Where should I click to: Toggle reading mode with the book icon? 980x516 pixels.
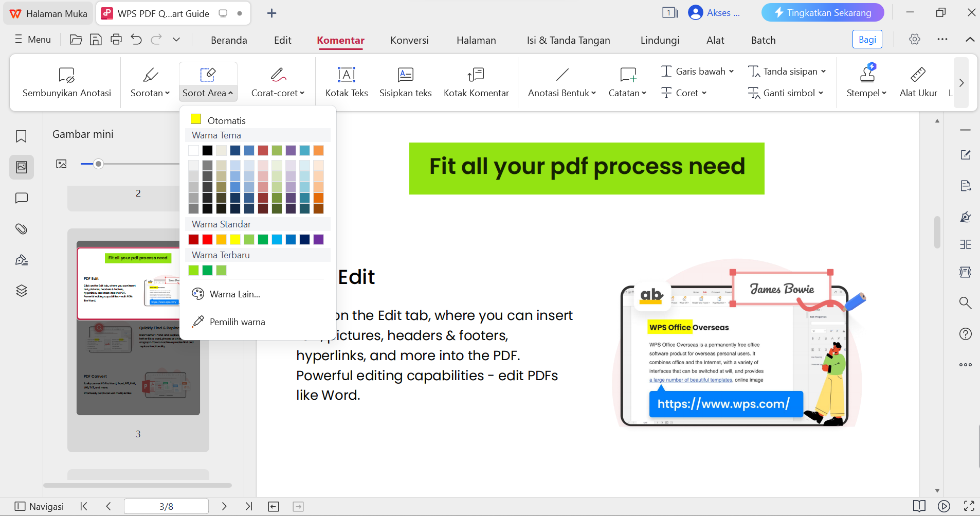920,506
